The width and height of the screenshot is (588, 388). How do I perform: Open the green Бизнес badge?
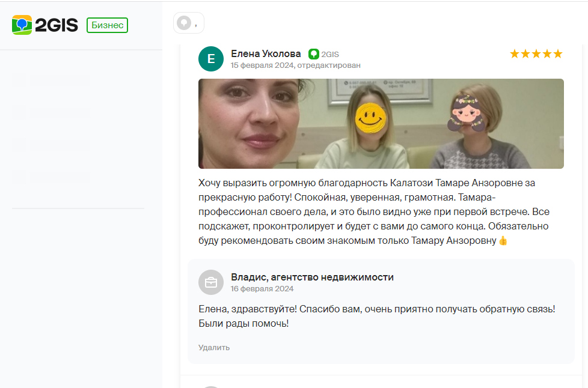107,25
